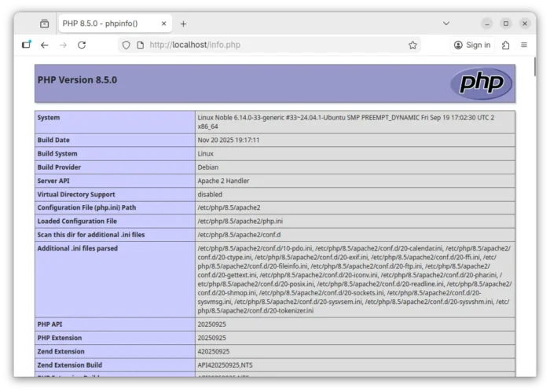Open the Firefox sidebar icon
This screenshot has width=550, height=392.
[x=26, y=46]
